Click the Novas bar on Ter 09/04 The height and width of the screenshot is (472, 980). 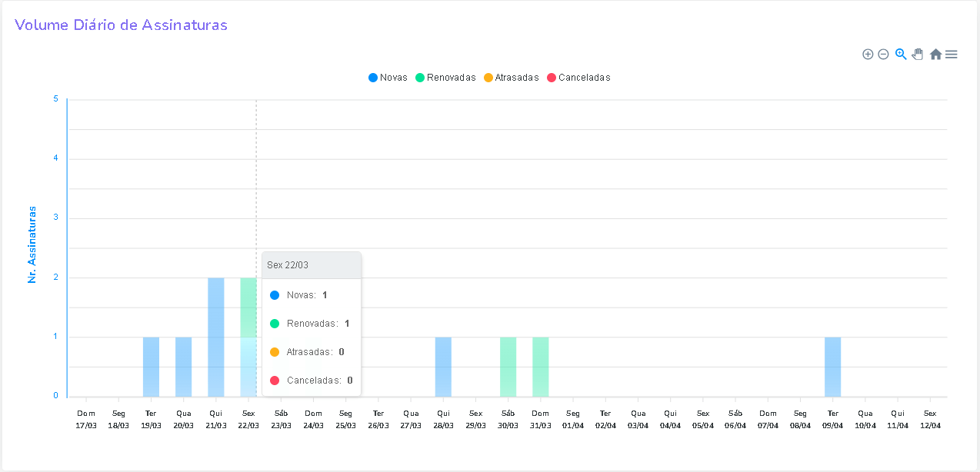coord(832,367)
